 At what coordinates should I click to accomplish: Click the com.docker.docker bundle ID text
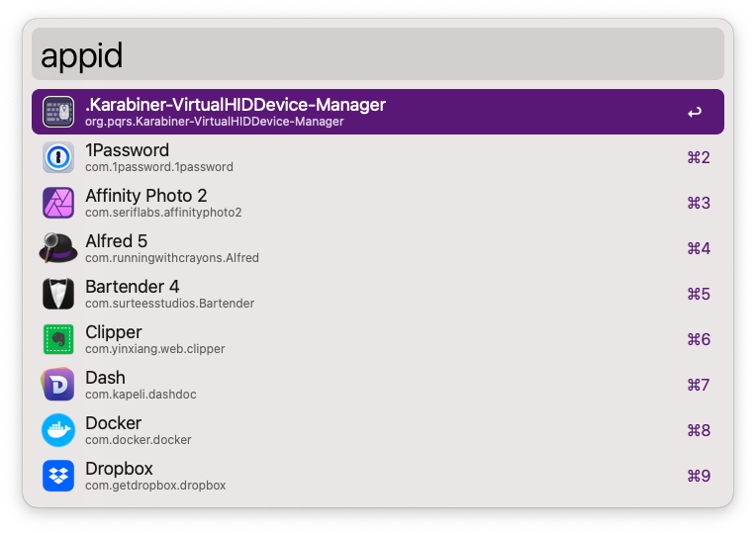139,440
